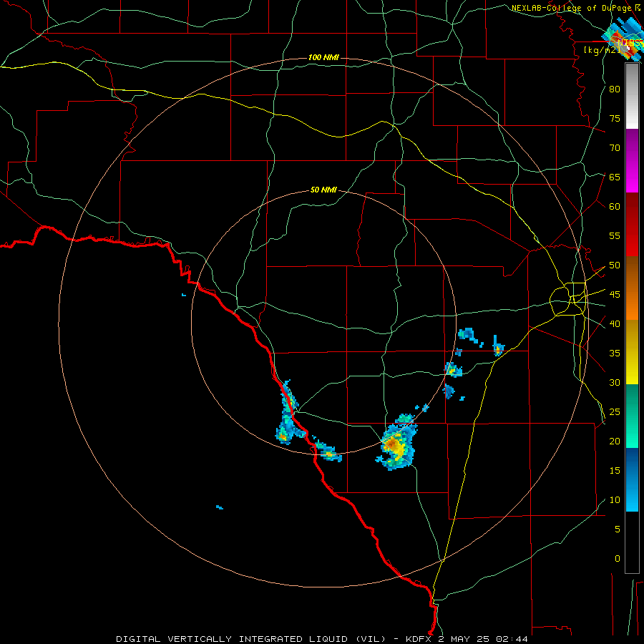This screenshot has height=644, width=644.
Task: Click the color scale value 55
Action: point(615,235)
